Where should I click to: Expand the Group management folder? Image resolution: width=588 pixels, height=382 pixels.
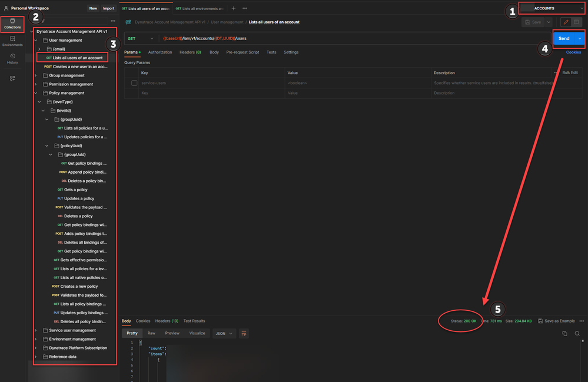tap(36, 75)
